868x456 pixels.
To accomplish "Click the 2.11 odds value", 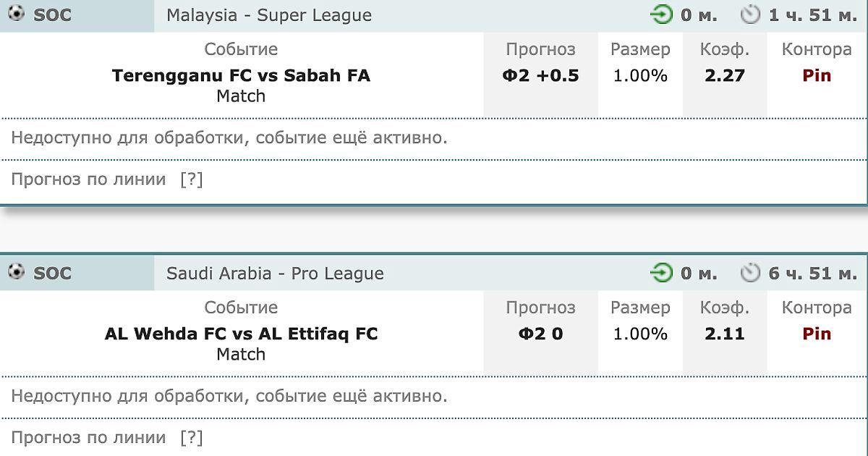I will pyautogui.click(x=724, y=334).
